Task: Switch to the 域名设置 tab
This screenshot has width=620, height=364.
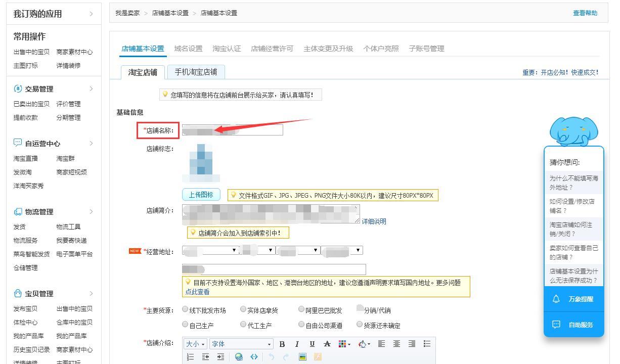Action: click(x=188, y=49)
